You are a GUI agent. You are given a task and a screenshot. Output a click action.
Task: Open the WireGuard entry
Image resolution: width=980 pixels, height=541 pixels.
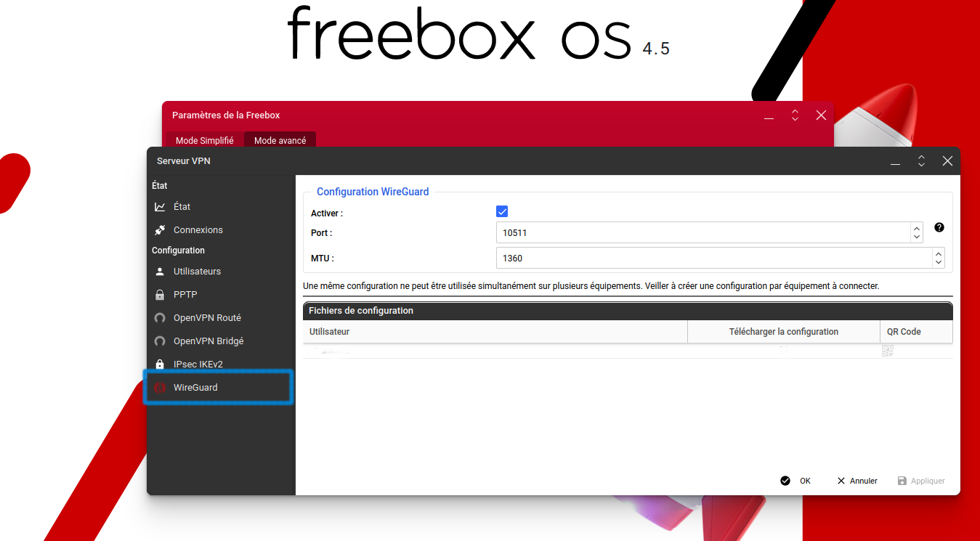click(219, 387)
